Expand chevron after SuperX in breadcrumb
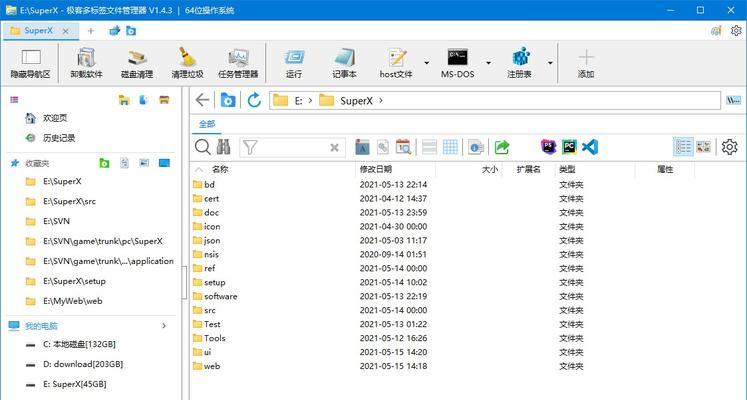Viewport: 747px width, 400px height. pyautogui.click(x=381, y=100)
